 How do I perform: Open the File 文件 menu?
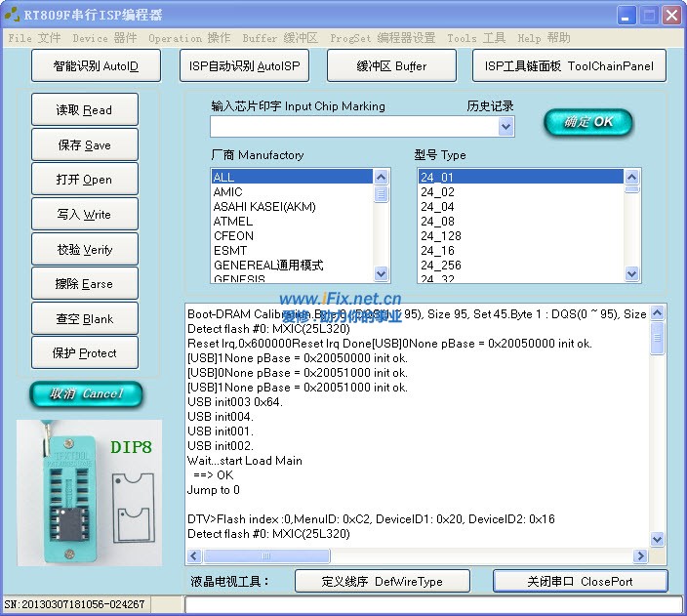click(34, 38)
